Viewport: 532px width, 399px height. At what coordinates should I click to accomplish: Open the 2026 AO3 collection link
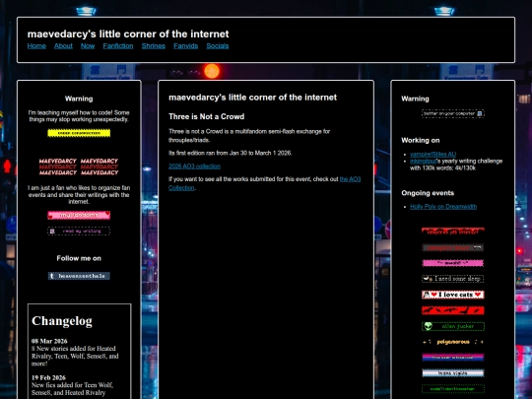coord(194,166)
